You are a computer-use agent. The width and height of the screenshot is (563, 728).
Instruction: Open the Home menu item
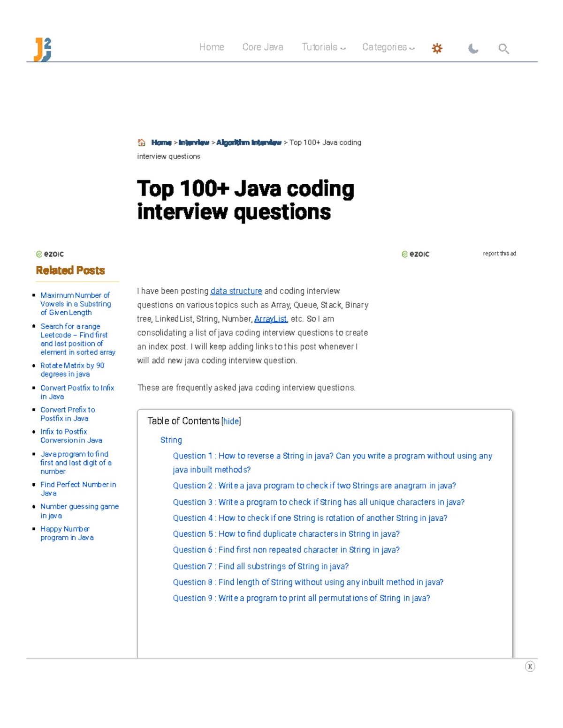tap(212, 47)
